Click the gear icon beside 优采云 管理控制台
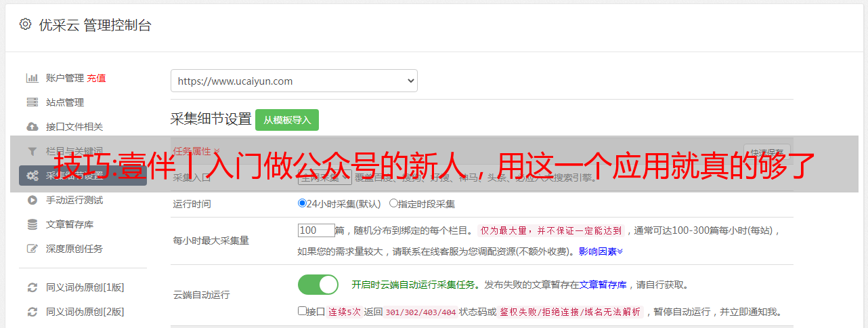Screen dimensions: 868x328 point(25,24)
